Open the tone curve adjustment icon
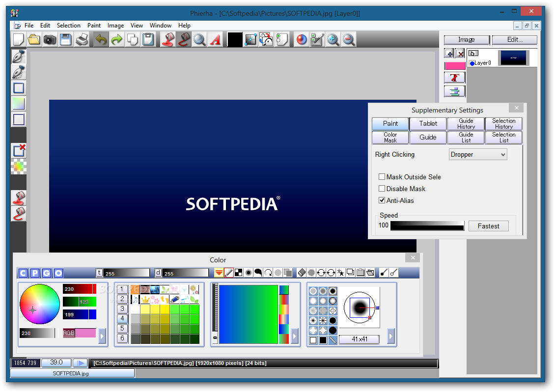This screenshot has height=392, width=555. 250,40
